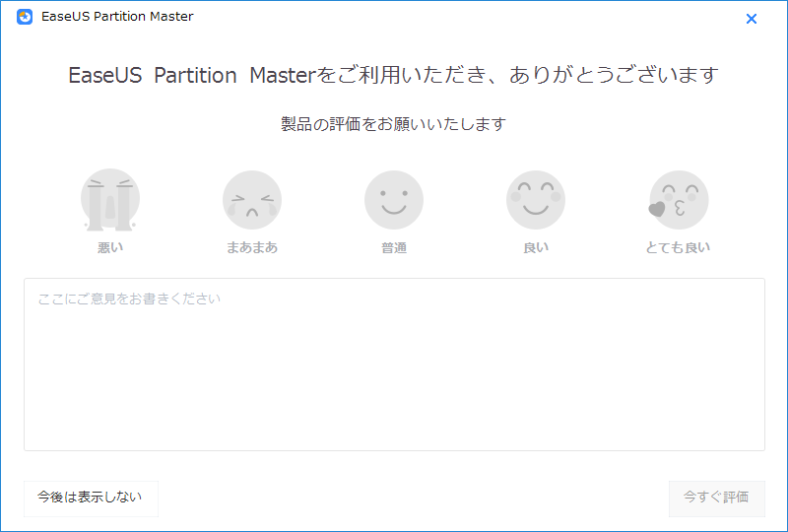Click the EaseUS Partition Master logo icon

tap(25, 17)
